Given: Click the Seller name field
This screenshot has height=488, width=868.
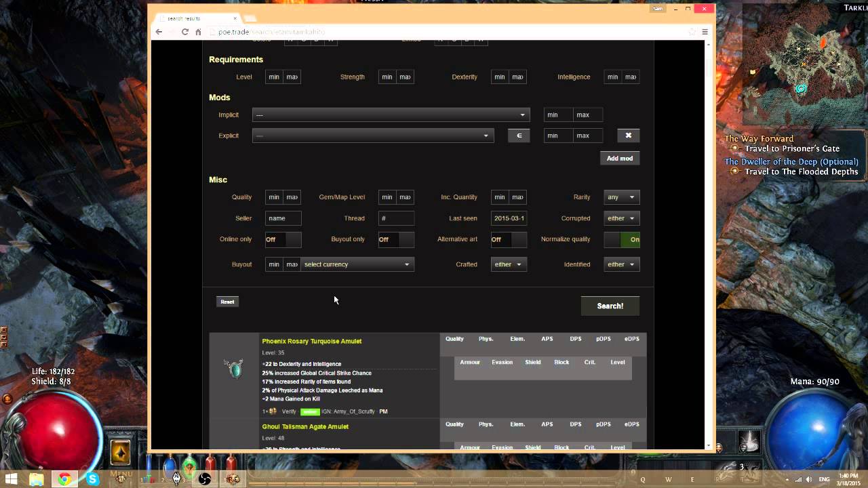Looking at the screenshot, I should click(283, 218).
